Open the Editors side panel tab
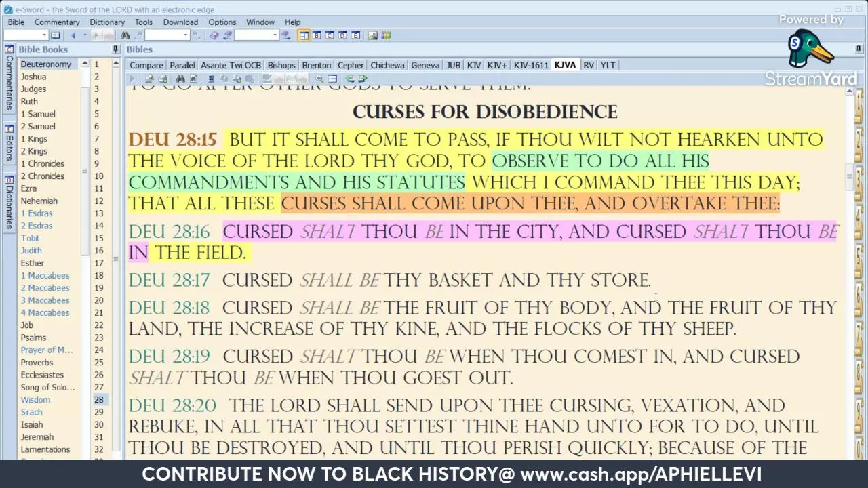Screen dimensions: 868x488 tap(9, 142)
